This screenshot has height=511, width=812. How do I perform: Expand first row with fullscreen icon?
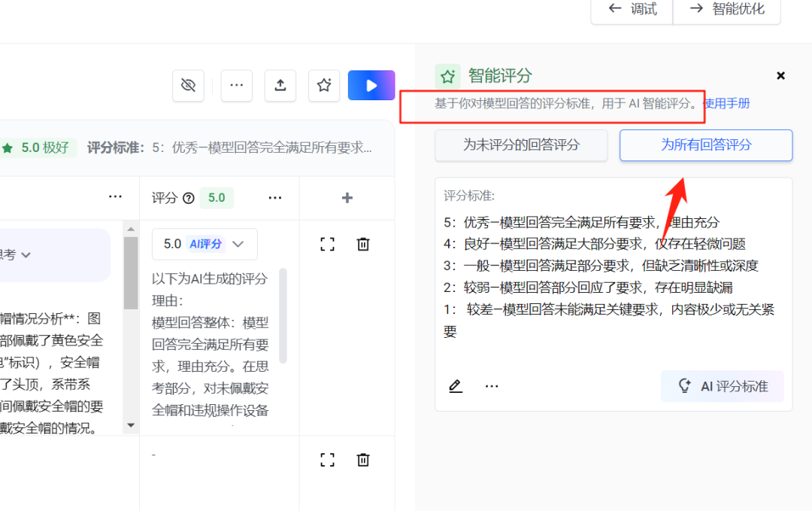[x=327, y=244]
